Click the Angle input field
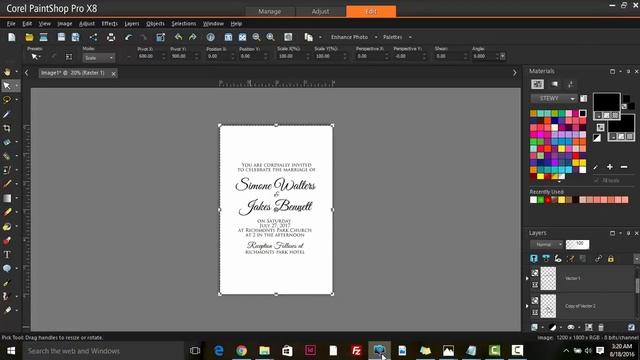The width and height of the screenshot is (640, 360). click(485, 56)
